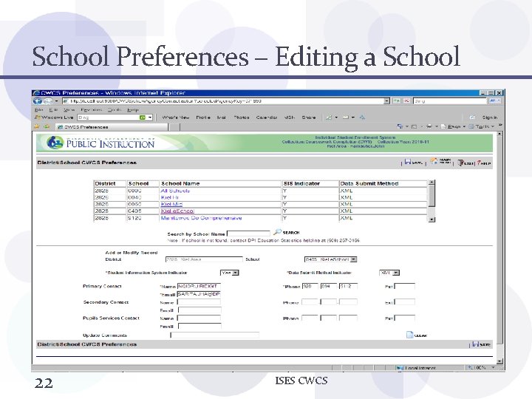Click Photos on Windows Live toolbar
The width and height of the screenshot is (532, 399).
(x=241, y=117)
